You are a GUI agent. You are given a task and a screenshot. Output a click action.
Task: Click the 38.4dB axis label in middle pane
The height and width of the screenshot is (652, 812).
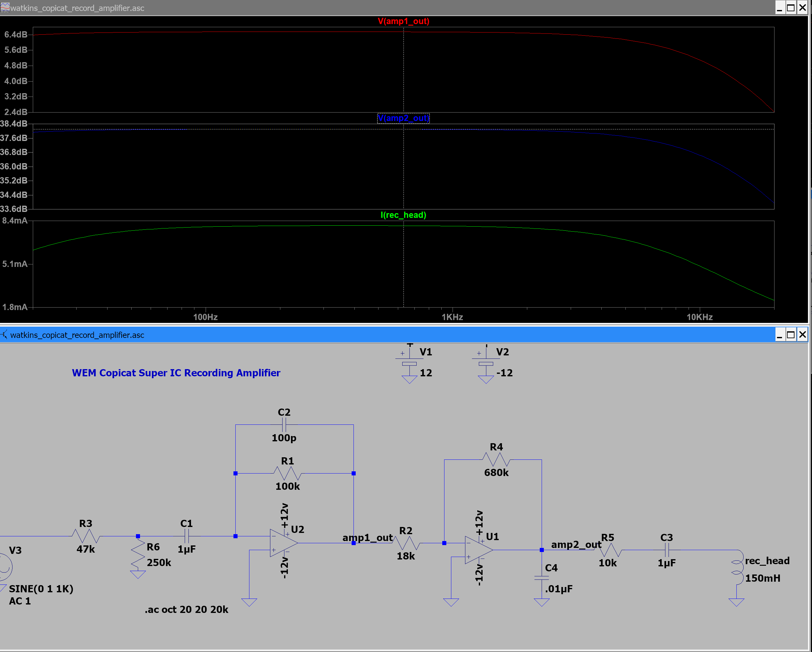click(14, 123)
